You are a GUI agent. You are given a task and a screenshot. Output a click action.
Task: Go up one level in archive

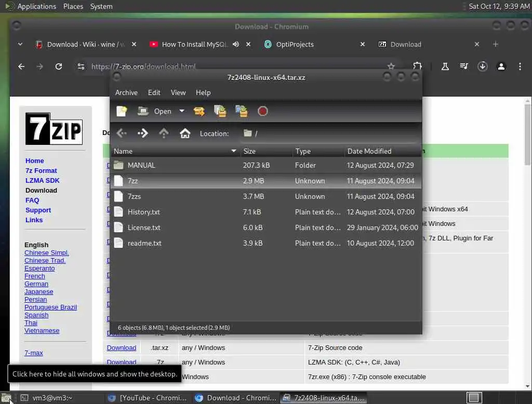coord(164,133)
